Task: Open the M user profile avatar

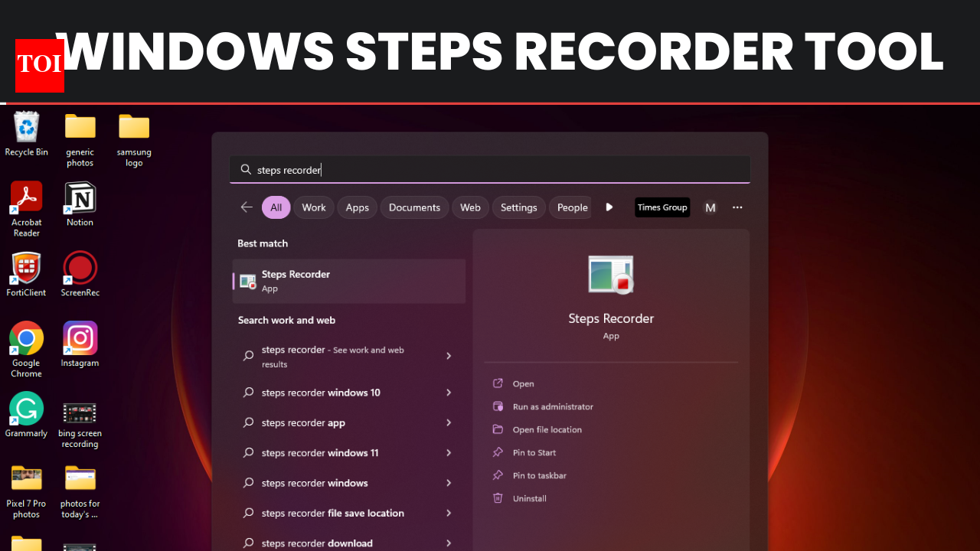Action: point(710,207)
